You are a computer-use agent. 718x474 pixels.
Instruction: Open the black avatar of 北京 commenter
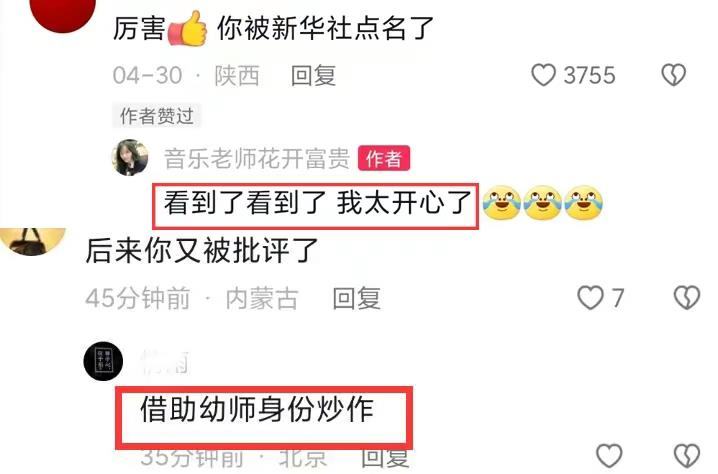(x=103, y=361)
